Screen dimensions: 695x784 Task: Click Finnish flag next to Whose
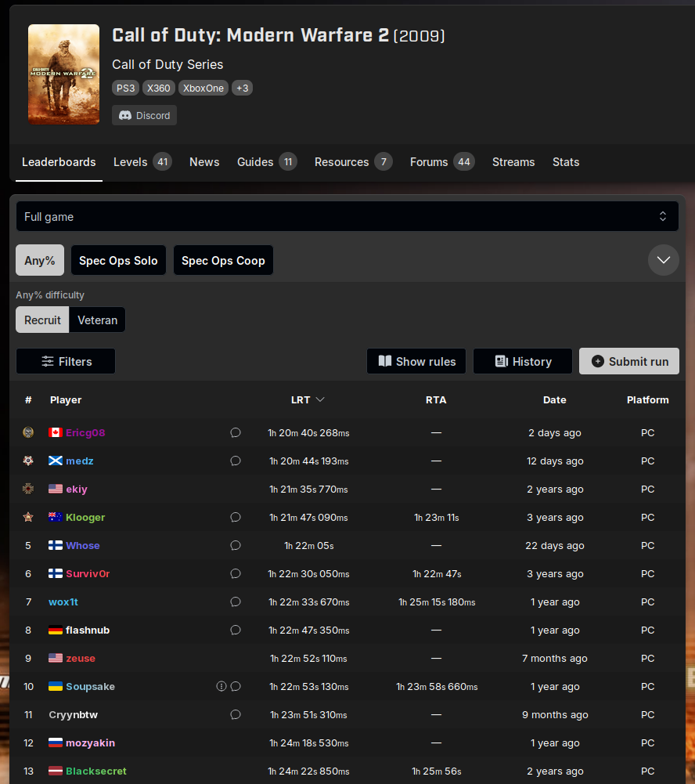[x=56, y=545]
